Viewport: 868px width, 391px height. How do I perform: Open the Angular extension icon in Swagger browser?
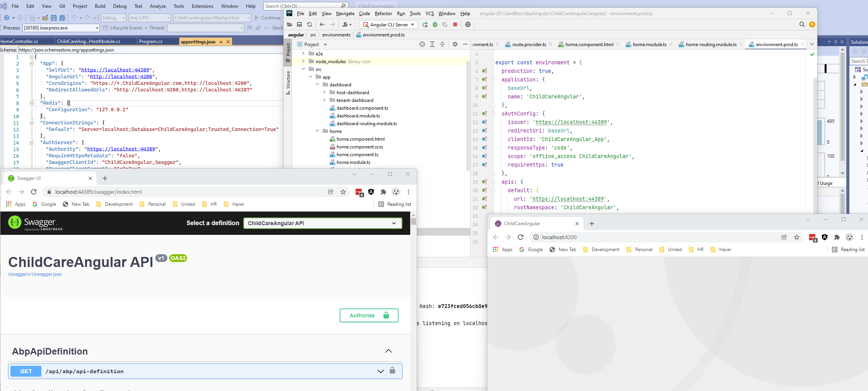point(371,192)
